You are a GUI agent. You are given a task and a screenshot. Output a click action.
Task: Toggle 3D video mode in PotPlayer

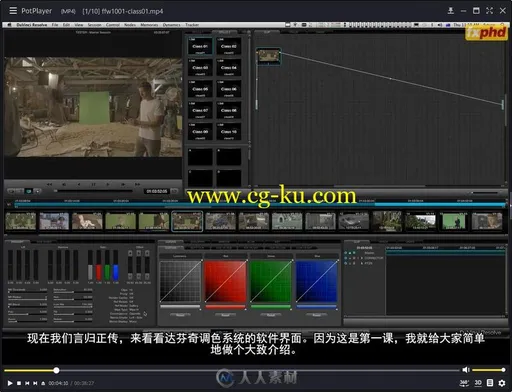click(x=478, y=383)
